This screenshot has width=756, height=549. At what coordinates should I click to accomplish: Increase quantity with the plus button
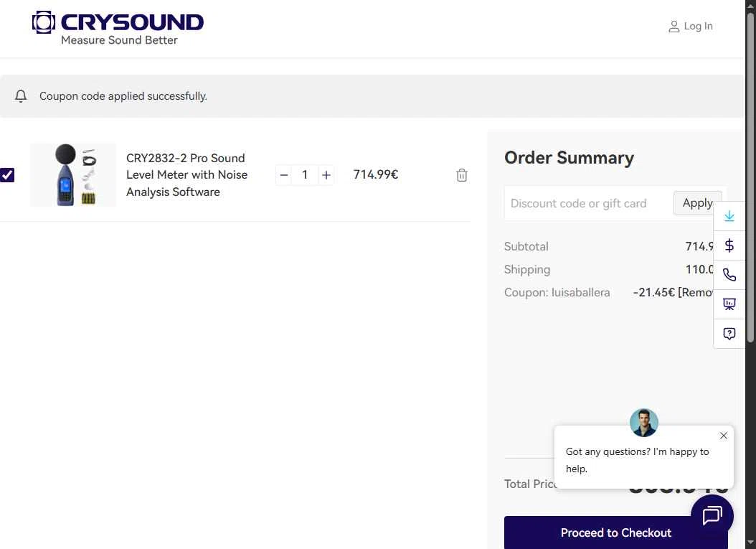click(x=326, y=175)
